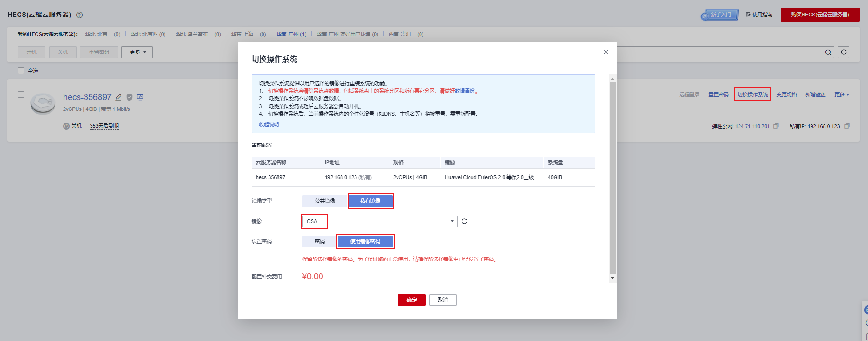Click 远程登录 remote login link
Image resolution: width=868 pixels, height=341 pixels.
pyautogui.click(x=690, y=94)
